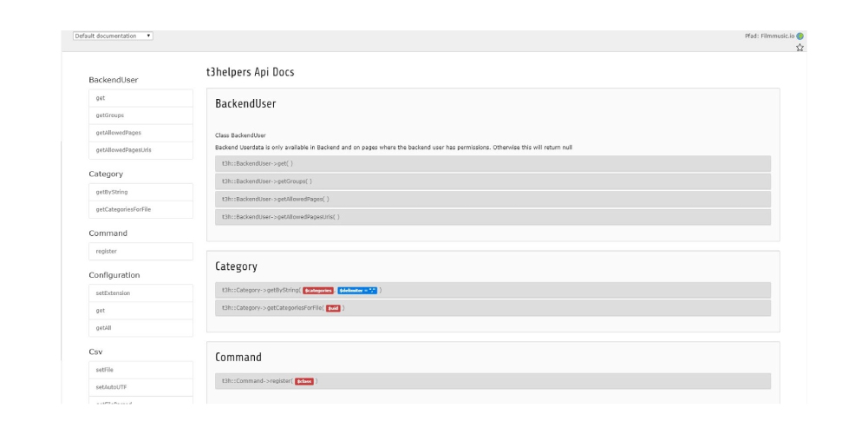The image size is (868, 434).
Task: Click the green globe icon beside Filmmusic.io
Action: tap(800, 36)
